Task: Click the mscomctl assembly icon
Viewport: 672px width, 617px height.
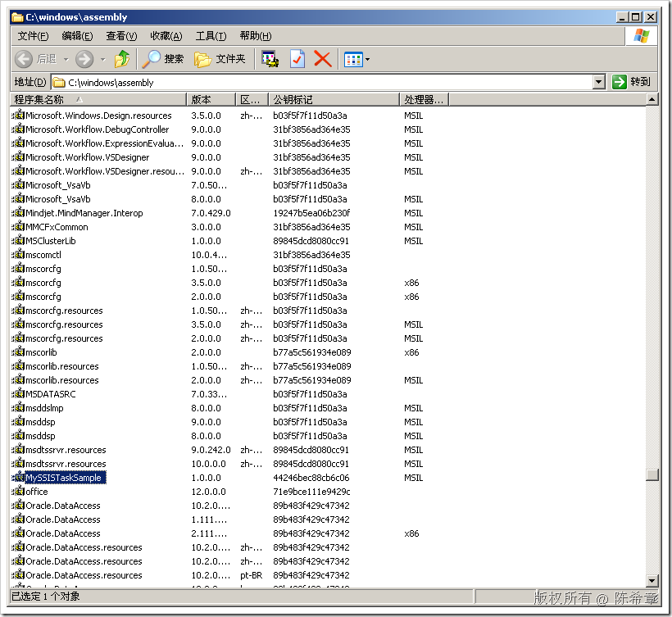Action: pyautogui.click(x=18, y=254)
